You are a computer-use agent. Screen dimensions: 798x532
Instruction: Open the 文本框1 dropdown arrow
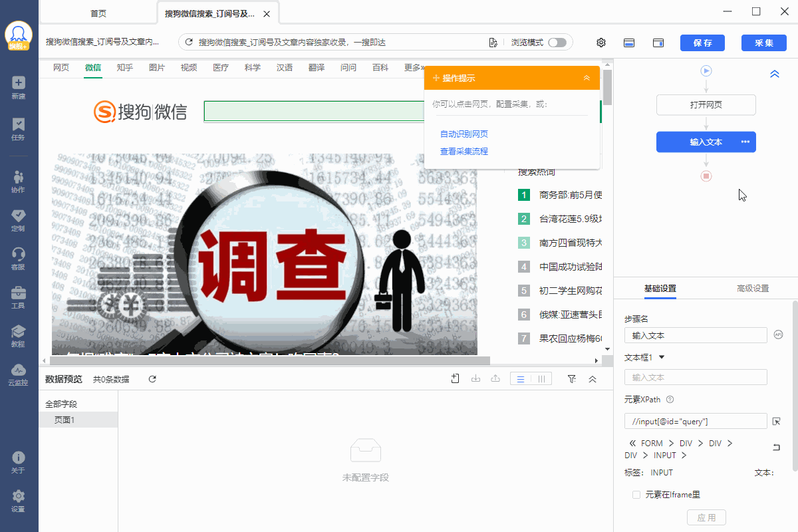click(x=662, y=357)
